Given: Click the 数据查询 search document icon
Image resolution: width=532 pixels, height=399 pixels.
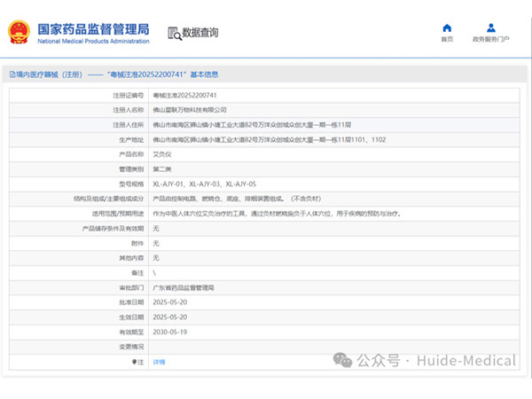Looking at the screenshot, I should [x=173, y=33].
